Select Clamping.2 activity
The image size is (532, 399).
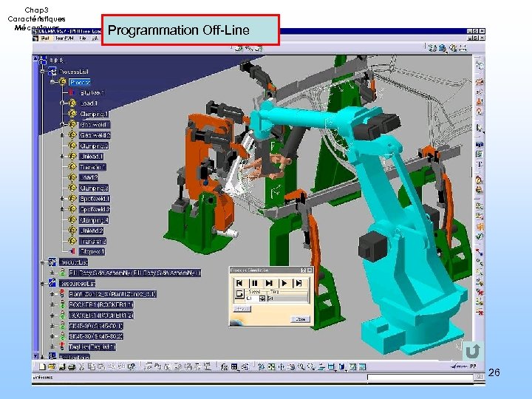(x=94, y=146)
